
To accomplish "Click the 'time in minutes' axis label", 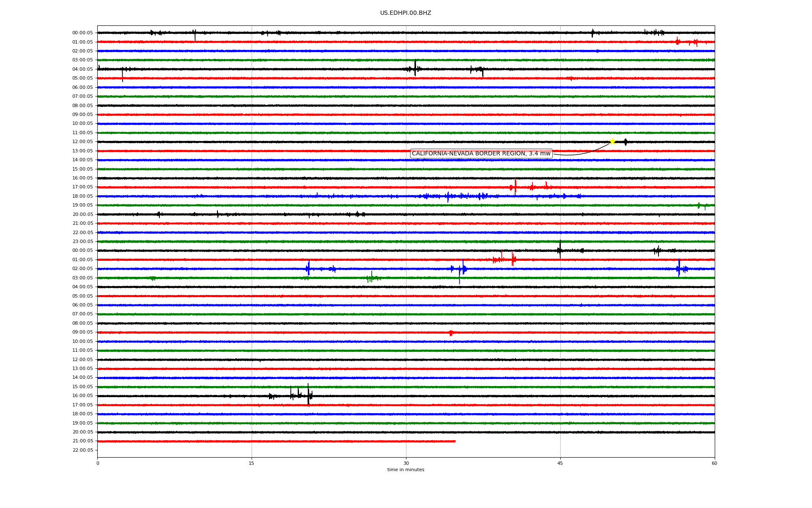I will [x=406, y=470].
